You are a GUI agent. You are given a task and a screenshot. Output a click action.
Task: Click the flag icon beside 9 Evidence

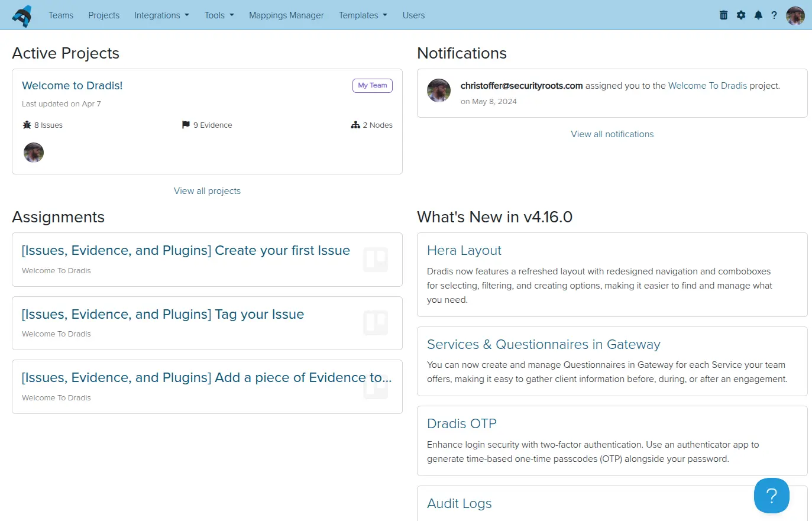(x=186, y=125)
